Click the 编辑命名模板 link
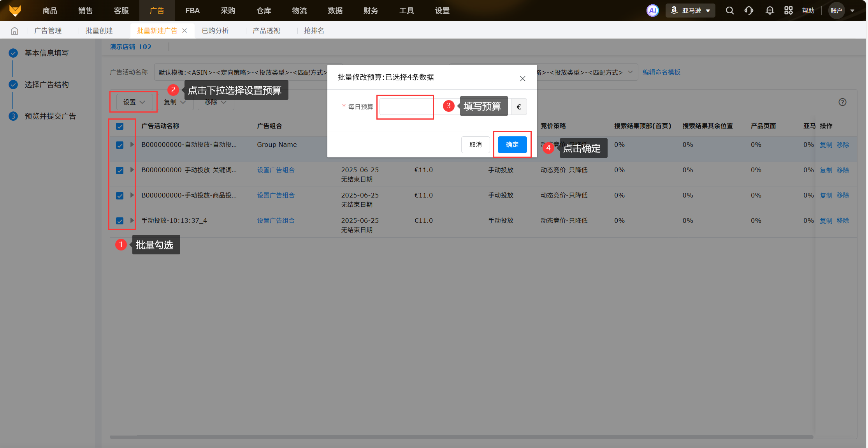Viewport: 868px width, 448px height. pyautogui.click(x=661, y=72)
